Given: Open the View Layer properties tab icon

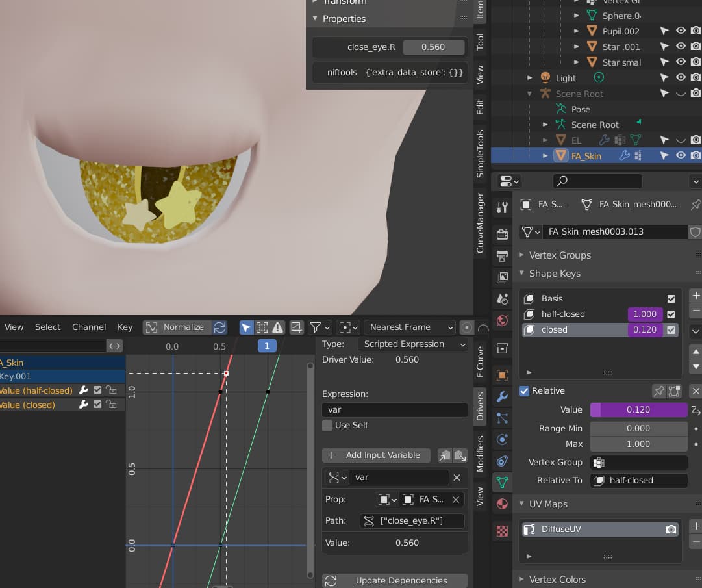Looking at the screenshot, I should tap(502, 277).
